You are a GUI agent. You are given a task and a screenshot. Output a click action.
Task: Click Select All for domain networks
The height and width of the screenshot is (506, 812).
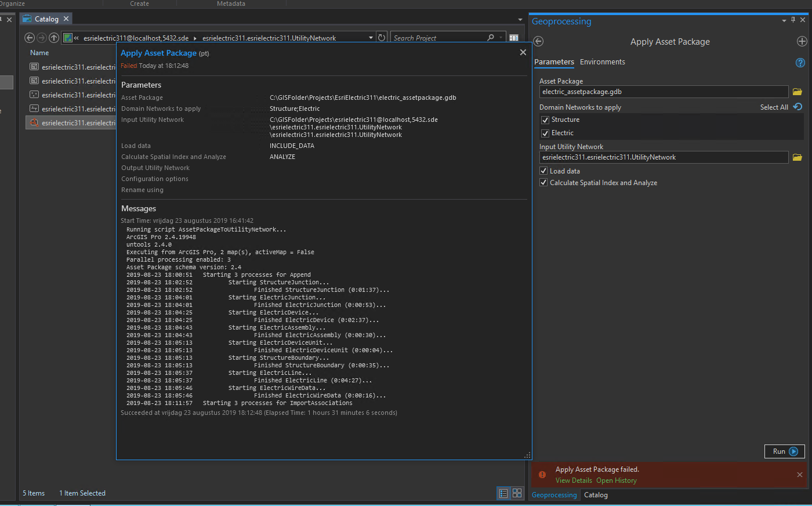774,107
